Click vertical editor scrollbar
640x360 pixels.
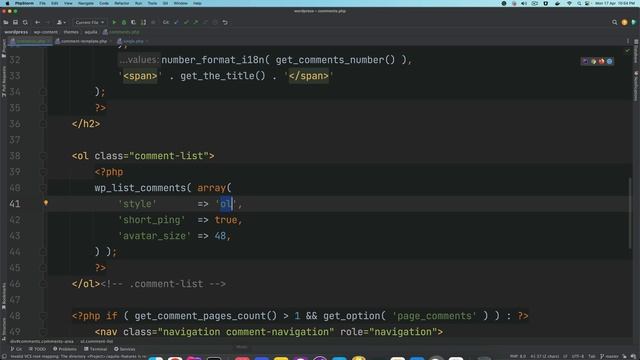click(x=631, y=212)
